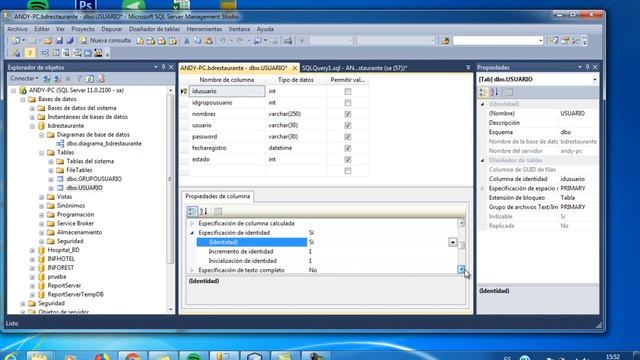Viewport: 640px width, 360px height.
Task: Click the Disconnect icon in Explorador de objetos
Action: click(58, 78)
